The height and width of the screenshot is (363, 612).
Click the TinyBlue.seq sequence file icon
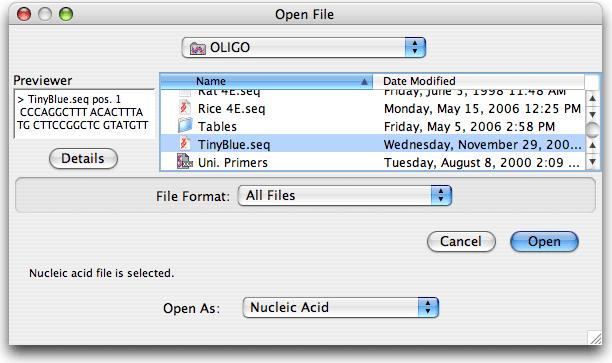(185, 144)
